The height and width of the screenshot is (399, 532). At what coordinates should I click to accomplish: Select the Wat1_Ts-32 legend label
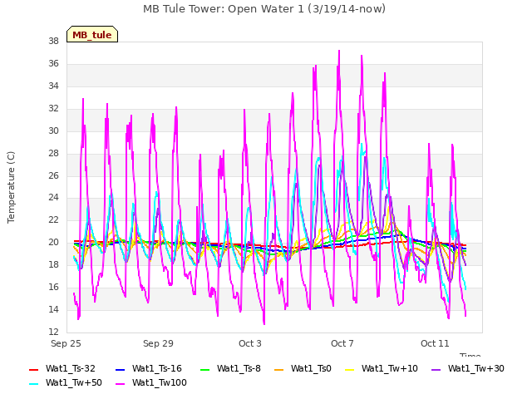point(71,368)
